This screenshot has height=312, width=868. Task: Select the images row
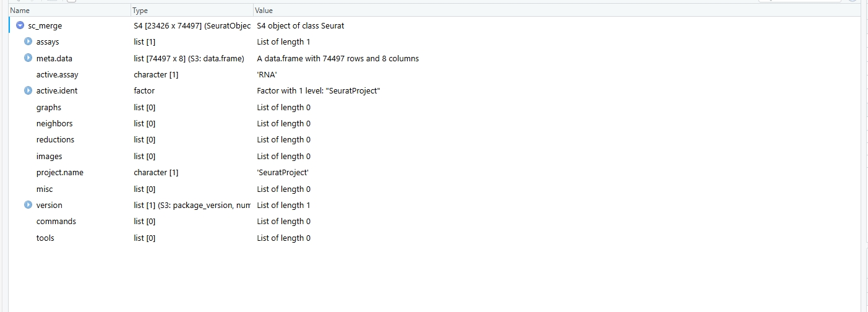[x=434, y=157]
